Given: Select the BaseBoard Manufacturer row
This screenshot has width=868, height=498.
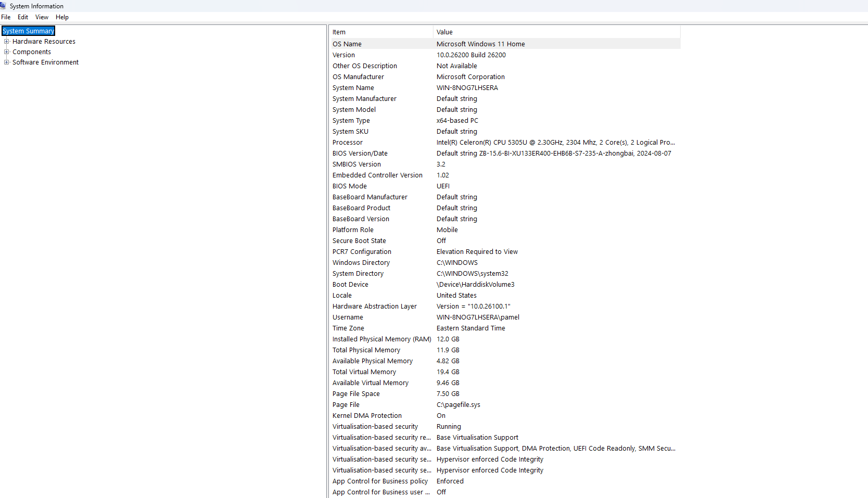Looking at the screenshot, I should (x=505, y=197).
